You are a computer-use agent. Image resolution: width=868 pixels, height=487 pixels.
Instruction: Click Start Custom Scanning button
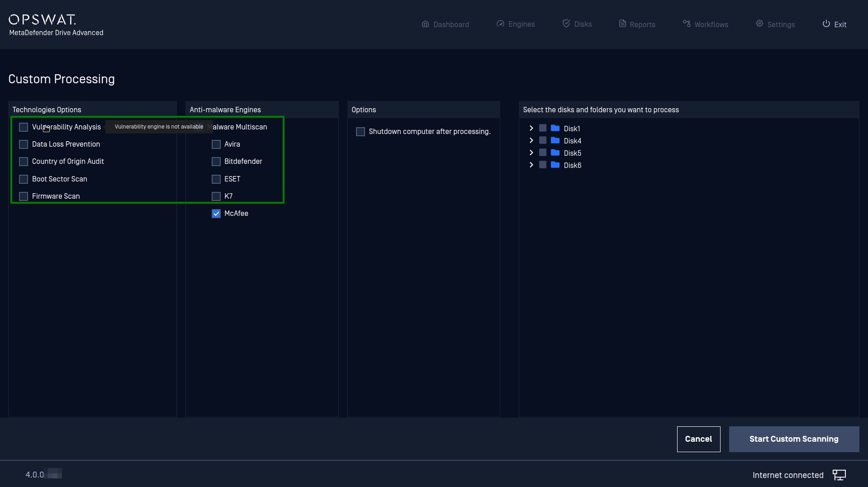(794, 439)
